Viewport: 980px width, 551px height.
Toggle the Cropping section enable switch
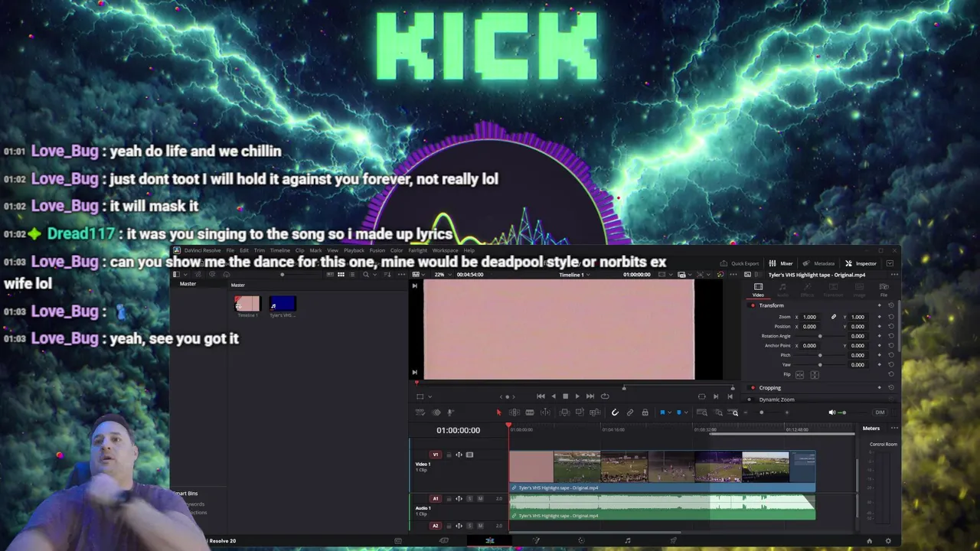(x=753, y=388)
